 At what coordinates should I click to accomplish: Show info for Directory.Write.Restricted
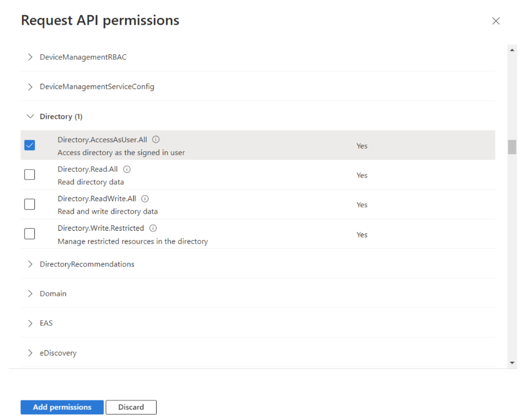tap(153, 228)
